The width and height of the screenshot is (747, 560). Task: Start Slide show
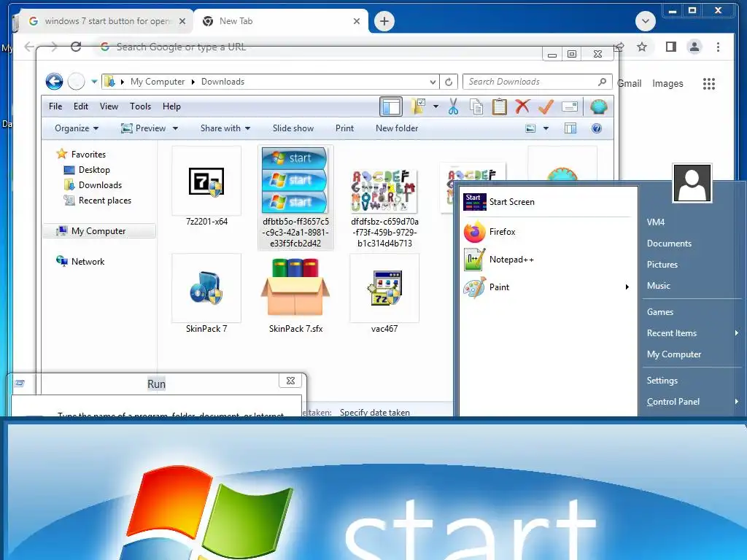[293, 128]
